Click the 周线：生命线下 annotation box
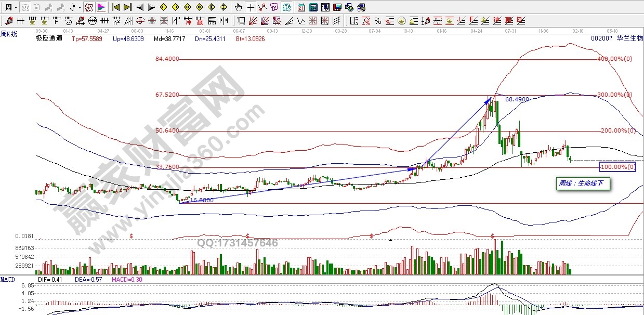Image resolution: width=644 pixels, height=315 pixels. pyautogui.click(x=583, y=183)
